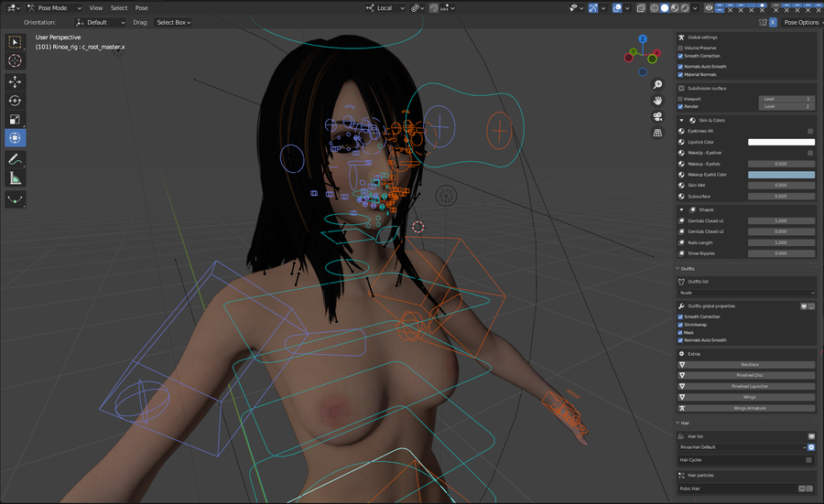Viewport: 824px width, 504px height.
Task: Toggle viewport overlays icon
Action: (x=617, y=8)
